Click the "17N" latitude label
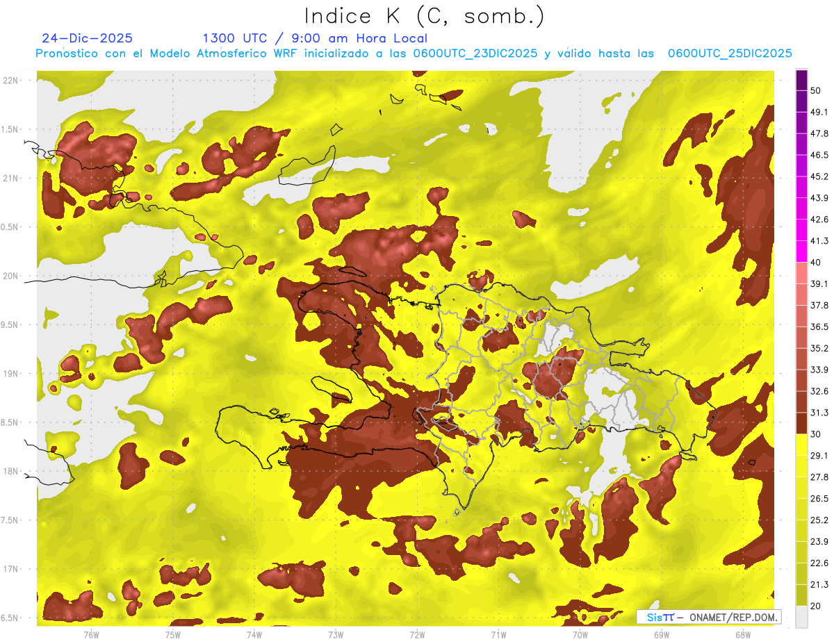The image size is (834, 644). coord(10,569)
